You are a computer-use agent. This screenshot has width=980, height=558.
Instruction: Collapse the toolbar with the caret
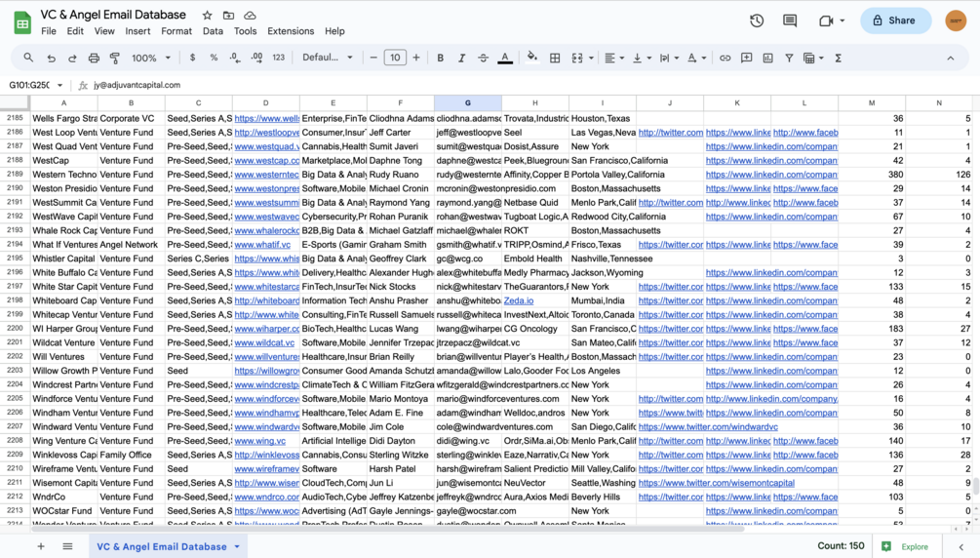coord(950,58)
